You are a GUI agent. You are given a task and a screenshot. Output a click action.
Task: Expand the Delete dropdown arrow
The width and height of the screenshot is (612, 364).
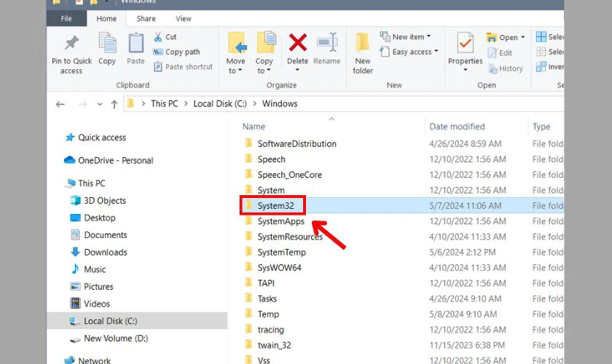point(297,70)
